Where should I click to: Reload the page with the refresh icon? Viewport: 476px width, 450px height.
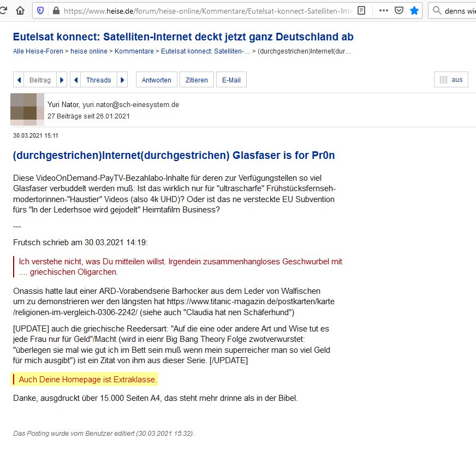[x=4, y=10]
